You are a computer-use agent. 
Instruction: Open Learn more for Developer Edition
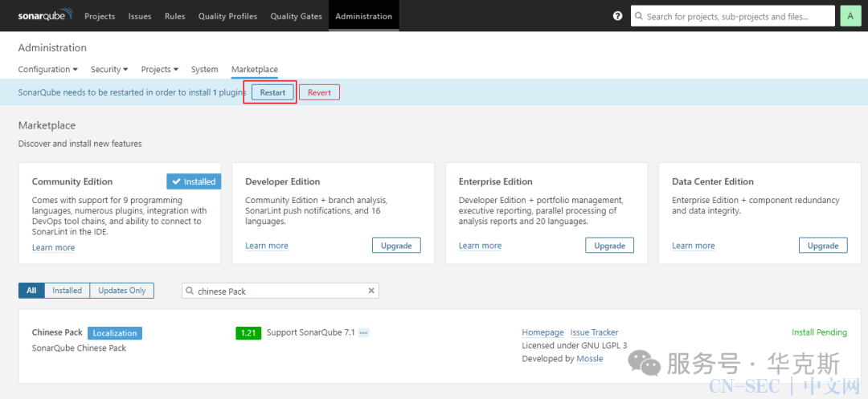coord(267,246)
